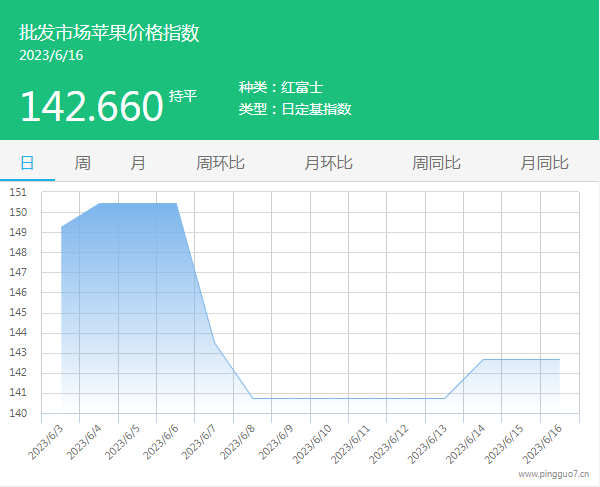Click the index value 142.660
Viewport: 600px width, 487px height.
tap(91, 106)
